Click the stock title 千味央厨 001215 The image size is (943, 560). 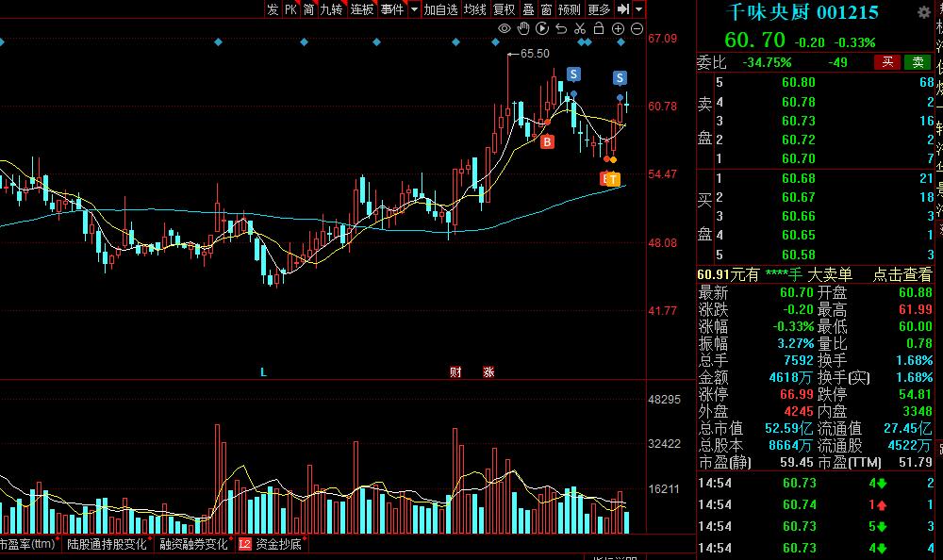point(802,12)
